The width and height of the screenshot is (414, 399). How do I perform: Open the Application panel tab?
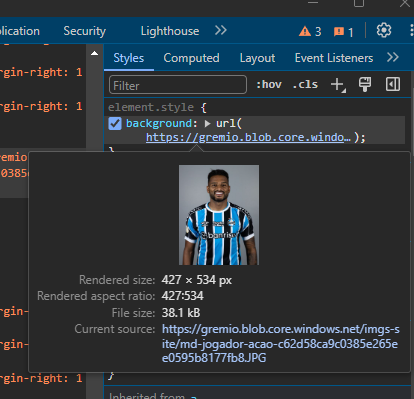[x=20, y=31]
